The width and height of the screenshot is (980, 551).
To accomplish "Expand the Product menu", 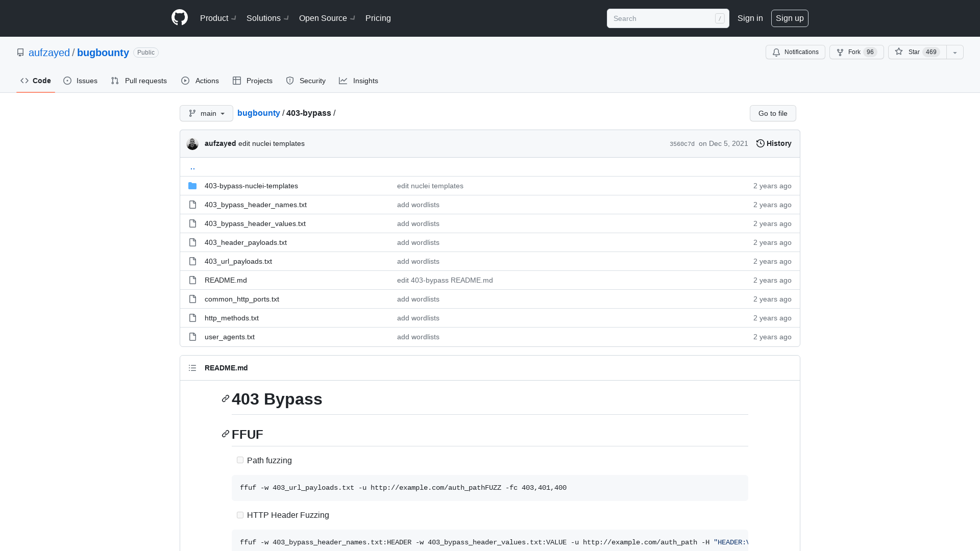I will (218, 18).
